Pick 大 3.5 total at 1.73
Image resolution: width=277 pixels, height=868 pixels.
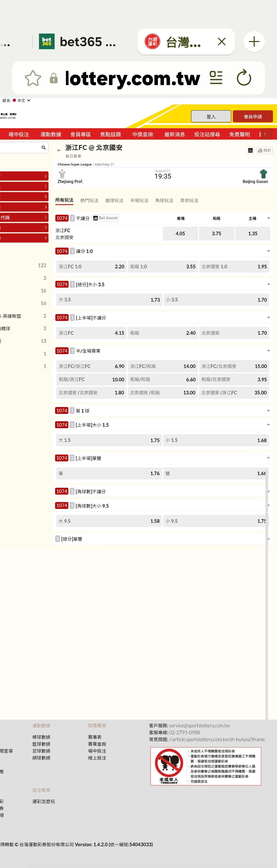point(109,300)
